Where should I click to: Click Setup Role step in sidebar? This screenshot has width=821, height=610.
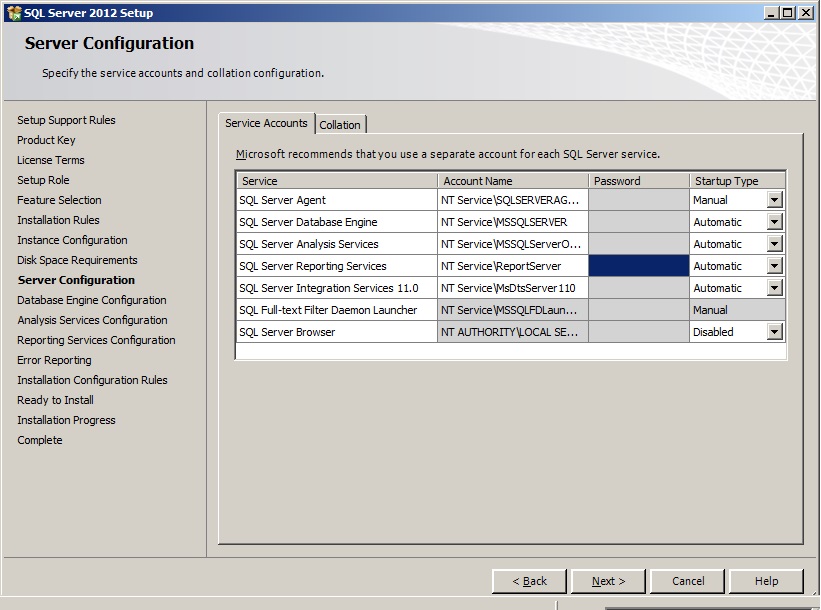43,180
